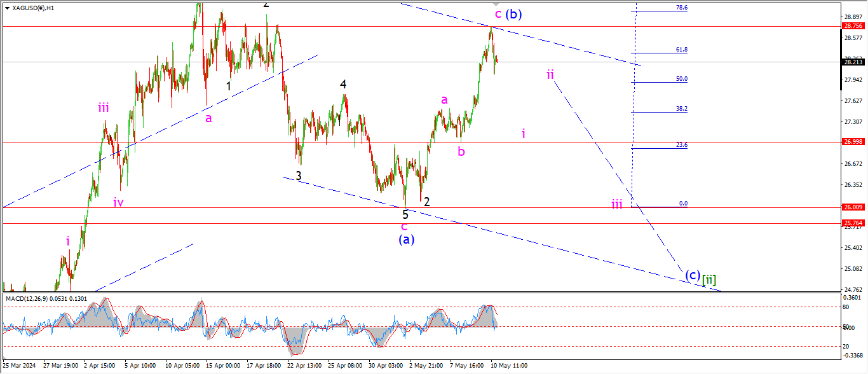Viewport: 868px width, 374px height.
Task: Select the black 4 wave label
Action: [x=343, y=84]
